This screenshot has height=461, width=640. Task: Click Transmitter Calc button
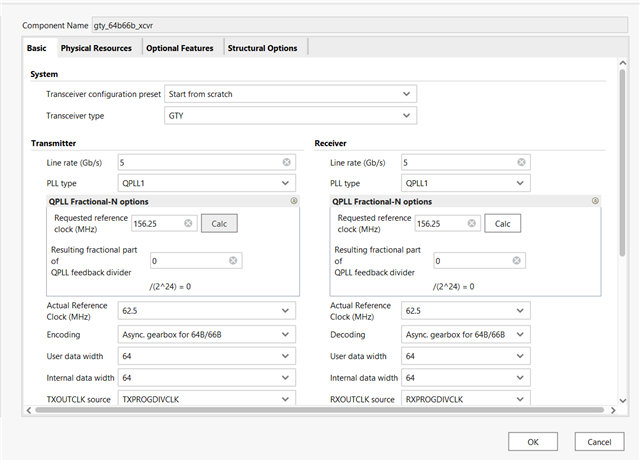[x=219, y=223]
